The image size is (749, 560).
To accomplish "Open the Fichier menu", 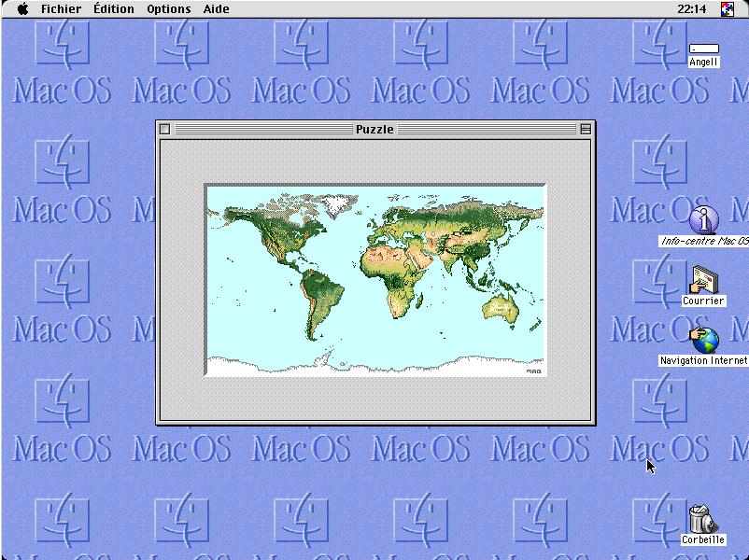I will coord(61,8).
